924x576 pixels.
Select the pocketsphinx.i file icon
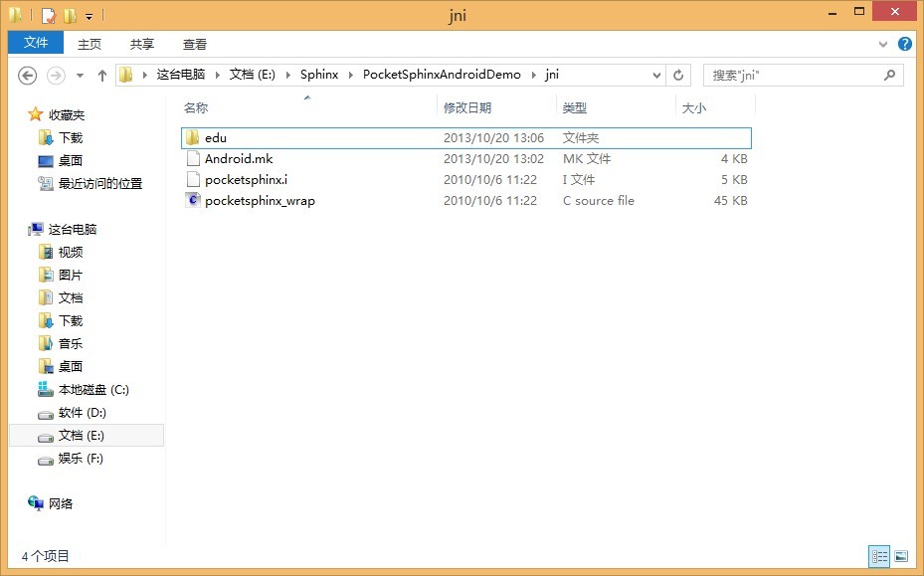coord(193,180)
